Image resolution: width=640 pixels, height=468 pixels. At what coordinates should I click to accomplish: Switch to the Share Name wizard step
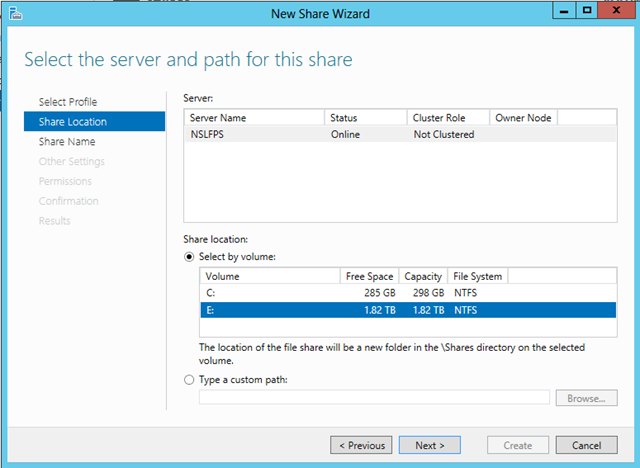click(67, 142)
